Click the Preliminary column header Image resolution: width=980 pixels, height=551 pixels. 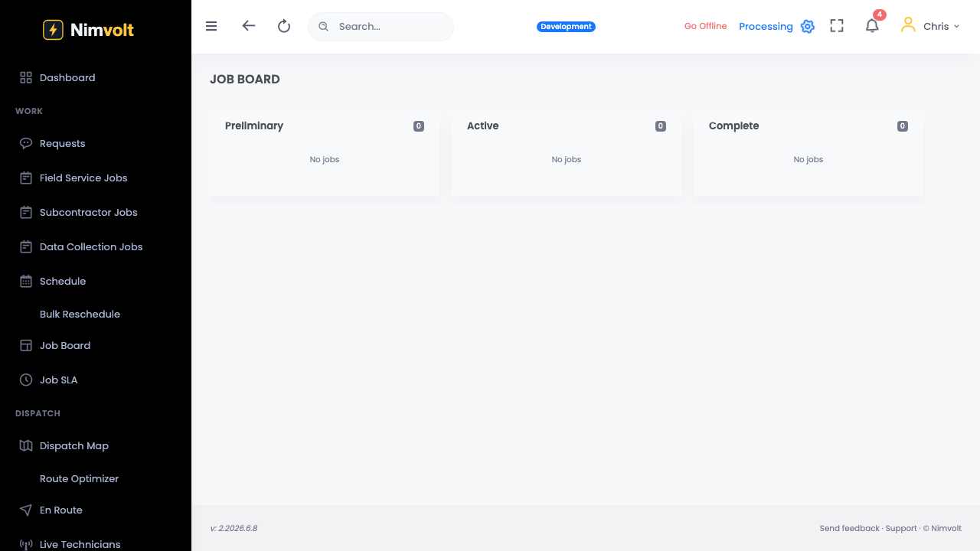pos(254,126)
